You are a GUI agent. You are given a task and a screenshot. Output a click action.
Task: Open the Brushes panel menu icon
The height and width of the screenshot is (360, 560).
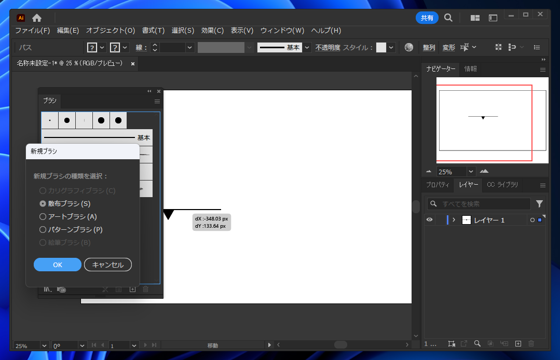pyautogui.click(x=157, y=102)
